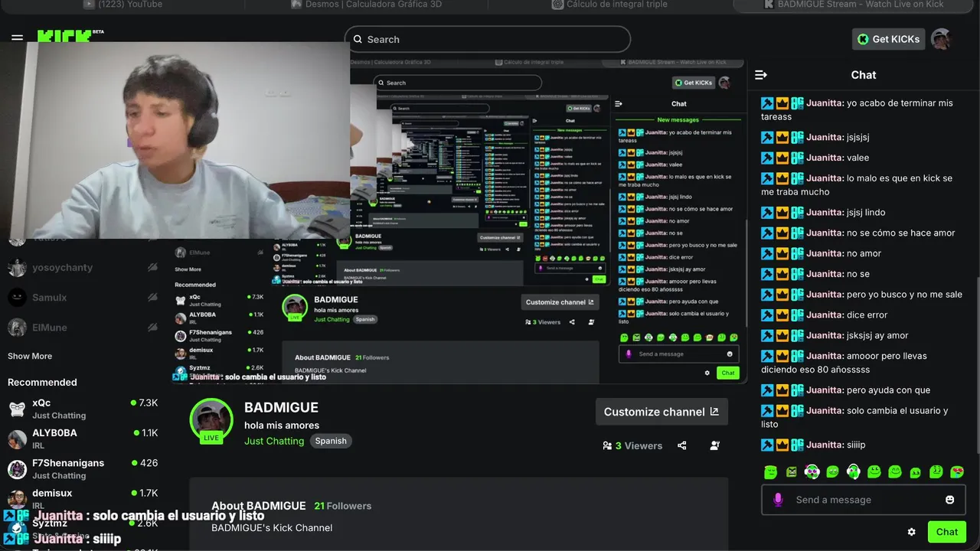Collapse the chat panel using the icon left of Chat title
Image resolution: width=980 pixels, height=551 pixels.
761,75
